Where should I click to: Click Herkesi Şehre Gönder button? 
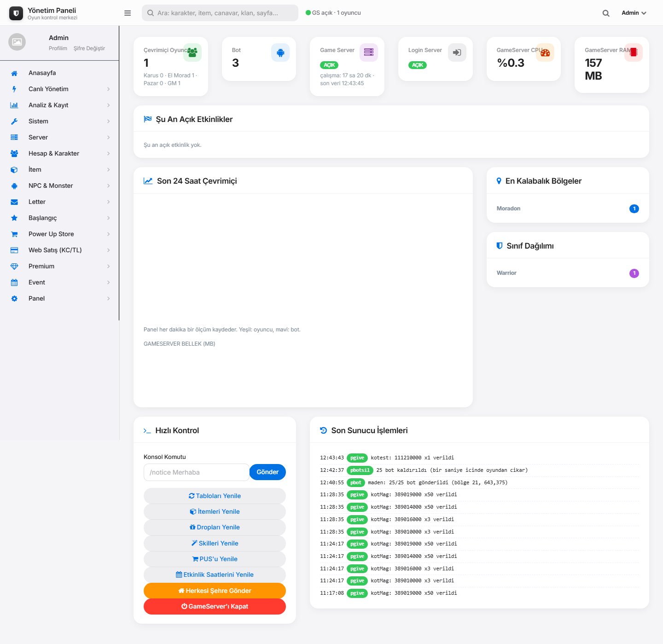tap(215, 591)
